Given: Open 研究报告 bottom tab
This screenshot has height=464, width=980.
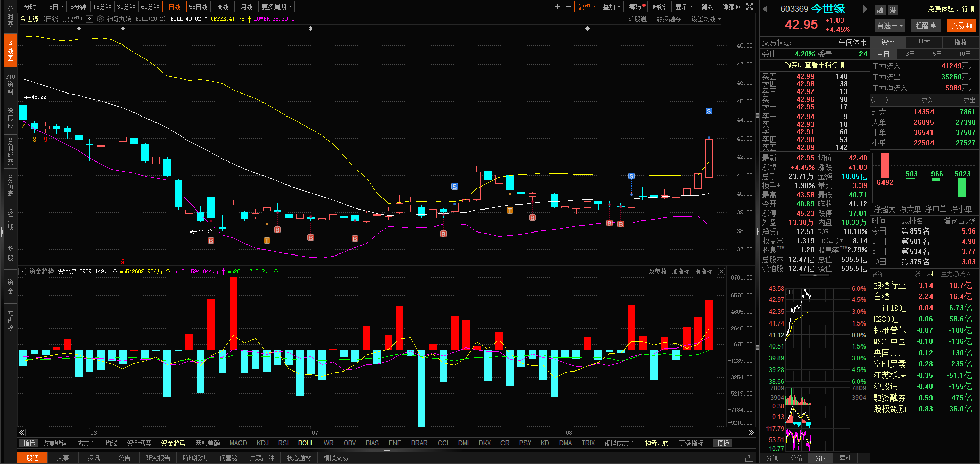Looking at the screenshot, I should [x=158, y=458].
